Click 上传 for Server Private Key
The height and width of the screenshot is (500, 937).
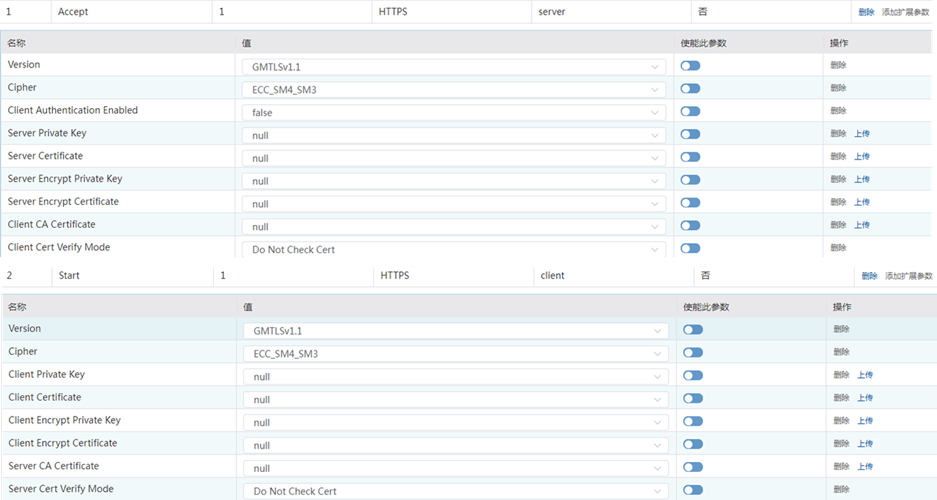click(x=862, y=134)
